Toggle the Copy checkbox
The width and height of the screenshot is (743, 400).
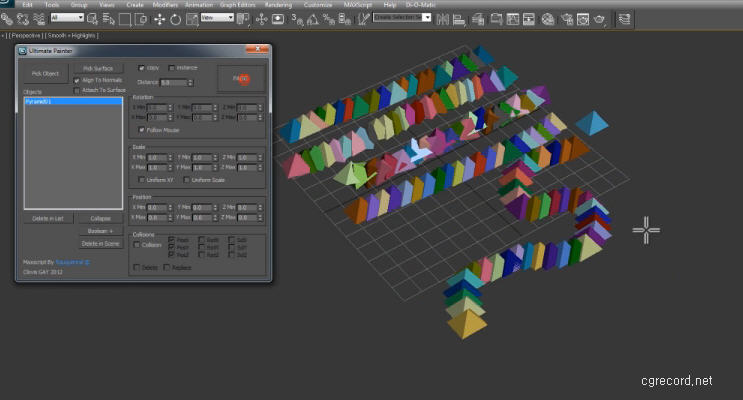[141, 68]
